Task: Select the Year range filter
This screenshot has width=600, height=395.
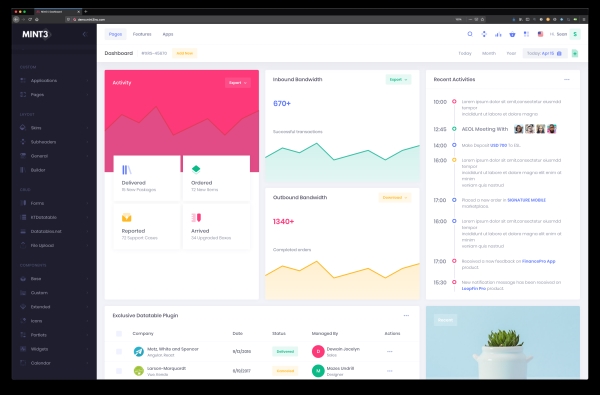Action: (x=511, y=53)
